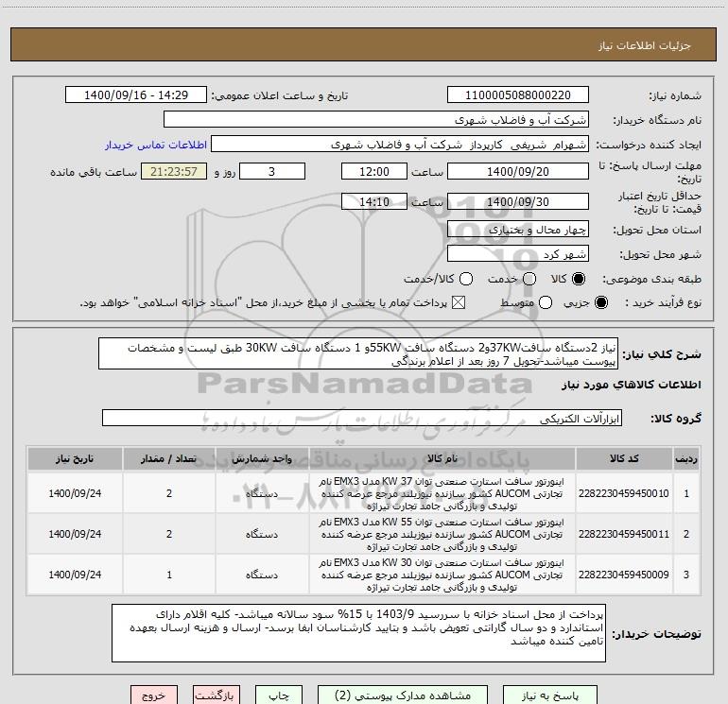
Task: Select the متوسط purchase type radio
Action: pos(546,302)
